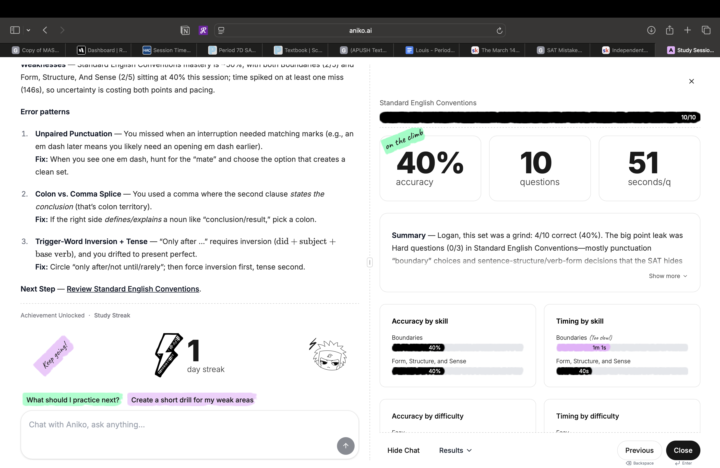The height and width of the screenshot is (468, 720).
Task: Show the tab overview icon
Action: (x=705, y=30)
